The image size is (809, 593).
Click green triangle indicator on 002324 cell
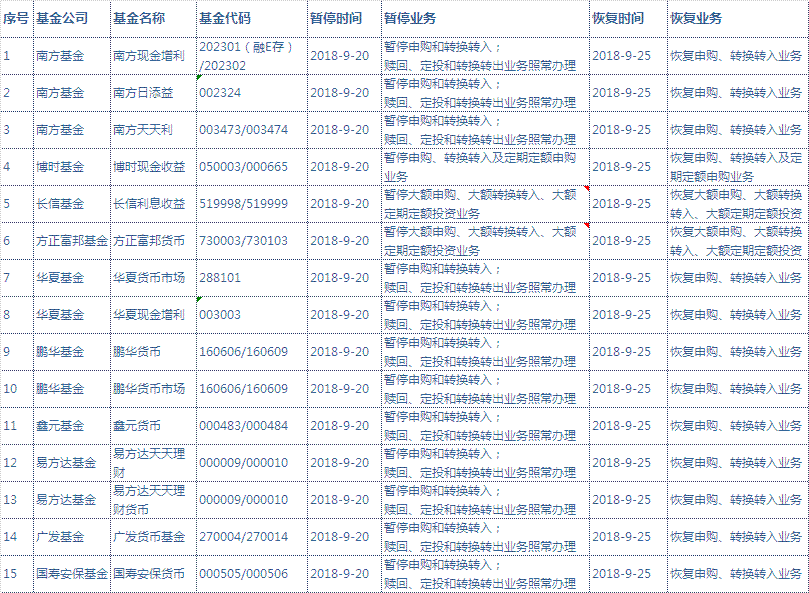tap(199, 77)
